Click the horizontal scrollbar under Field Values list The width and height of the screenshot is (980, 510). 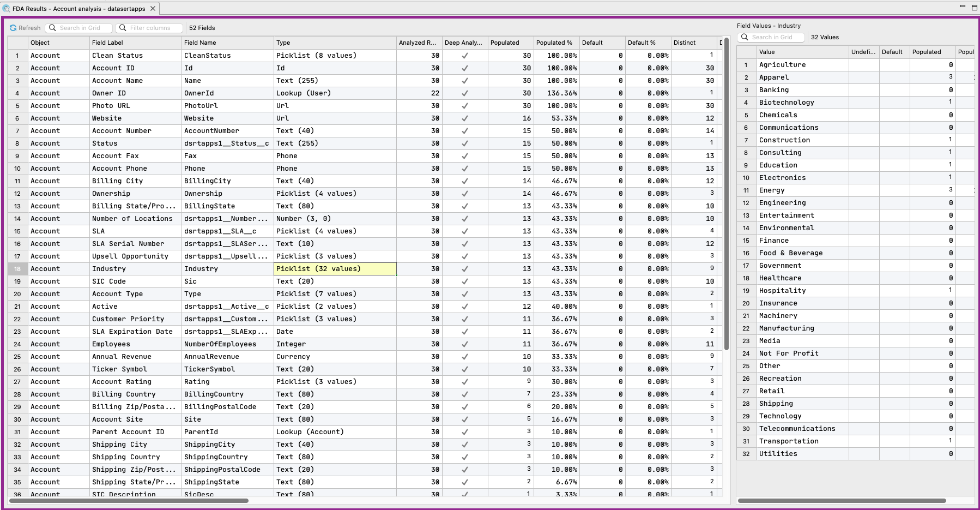point(842,500)
